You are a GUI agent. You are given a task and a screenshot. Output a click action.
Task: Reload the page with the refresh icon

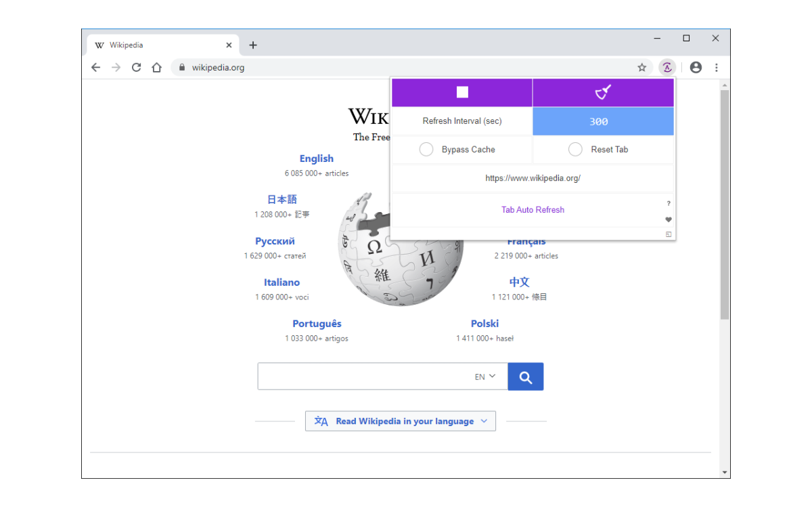click(136, 67)
